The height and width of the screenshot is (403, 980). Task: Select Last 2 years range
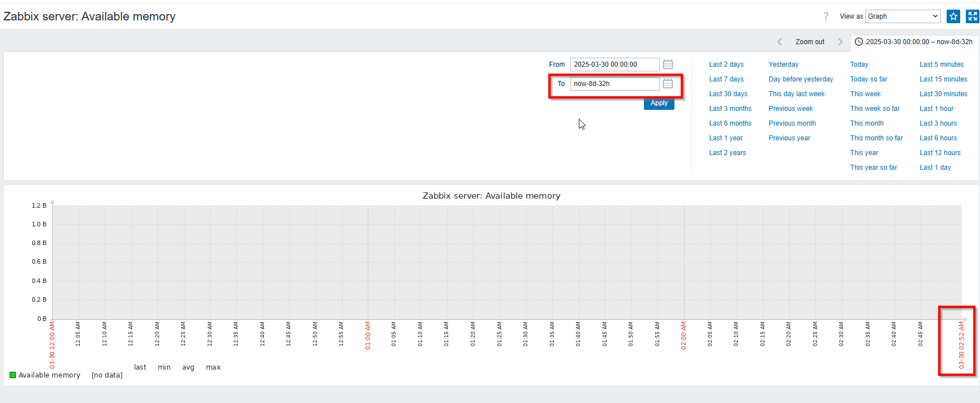(x=728, y=153)
